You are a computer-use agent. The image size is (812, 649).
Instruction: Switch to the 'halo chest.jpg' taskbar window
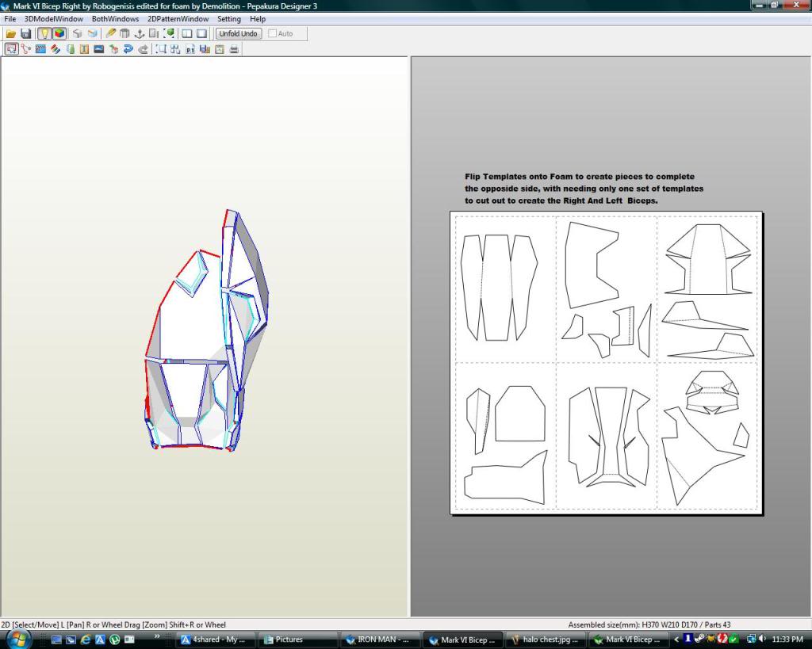point(545,639)
